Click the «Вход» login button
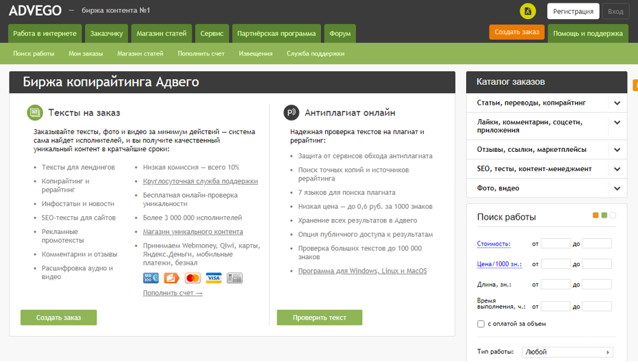This screenshot has width=638, height=364. click(x=615, y=12)
